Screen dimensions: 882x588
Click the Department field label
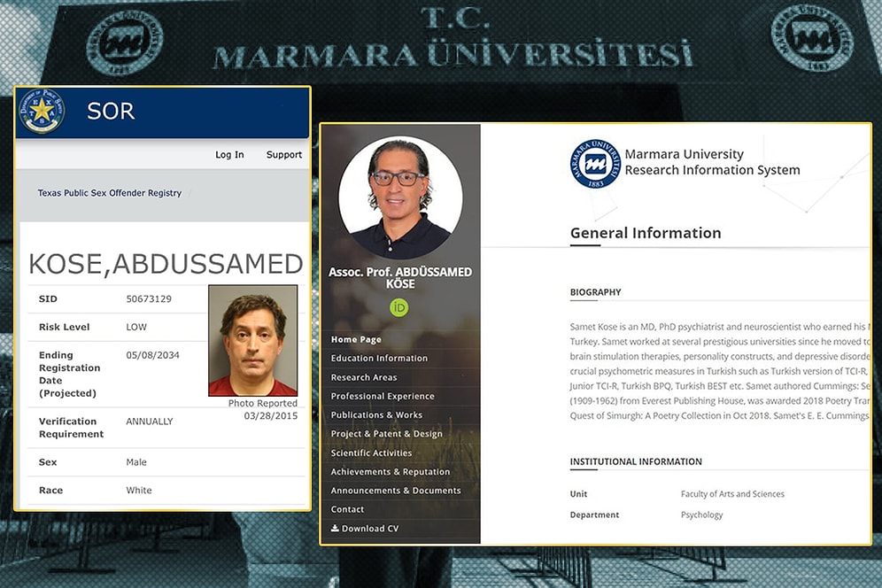tap(594, 514)
